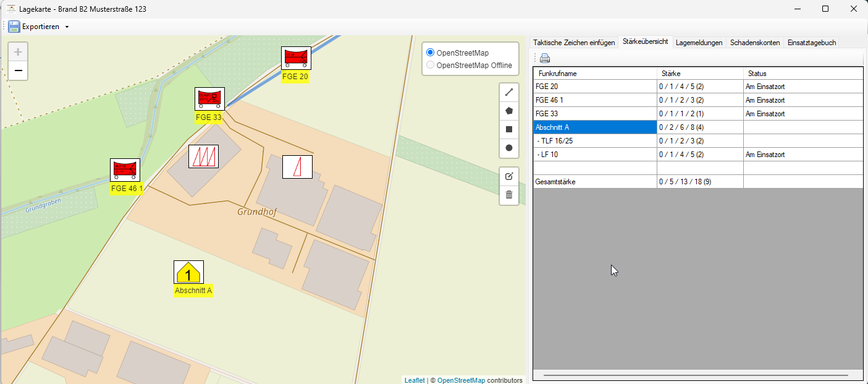The image size is (868, 384).
Task: Click the yellow Abschnitt A map marker
Action: point(188,272)
